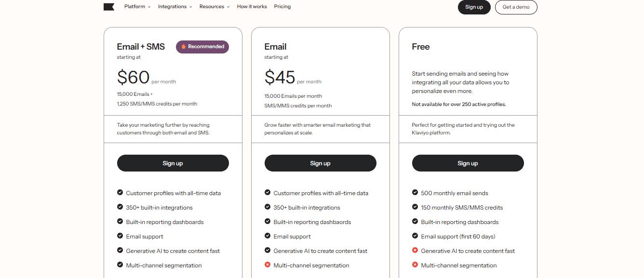644x278 pixels.
Task: Click red X icon beside Email plan Multi-channel segmentation
Action: click(x=268, y=265)
